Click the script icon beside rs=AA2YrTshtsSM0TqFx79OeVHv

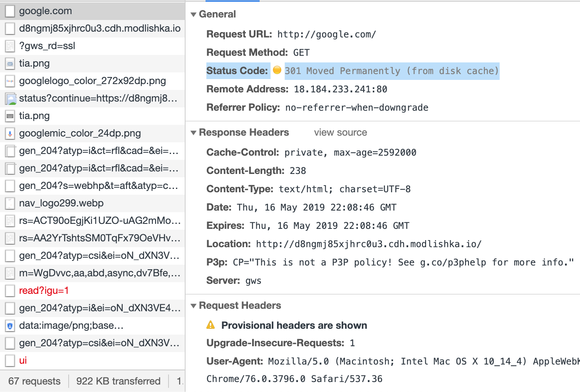[x=10, y=238]
